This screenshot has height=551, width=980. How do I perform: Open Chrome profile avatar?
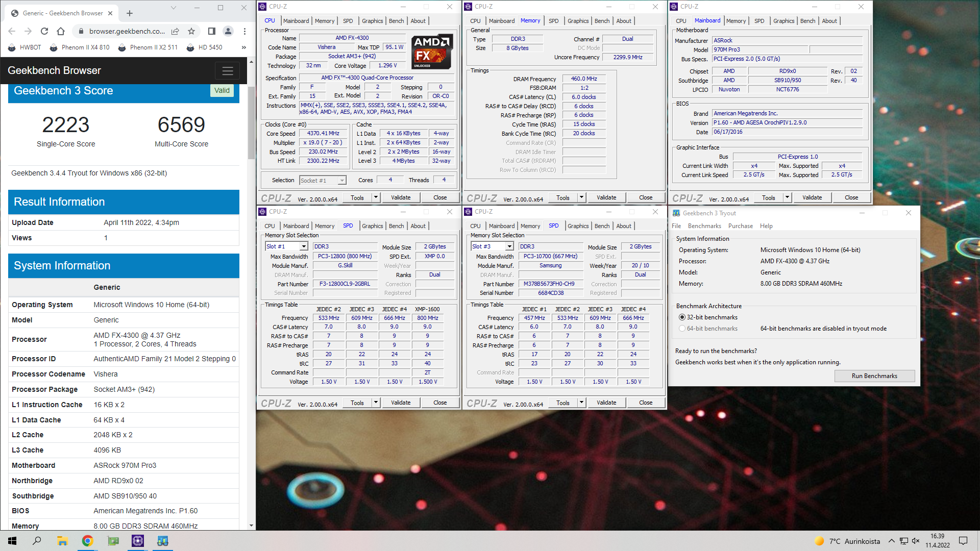click(228, 31)
